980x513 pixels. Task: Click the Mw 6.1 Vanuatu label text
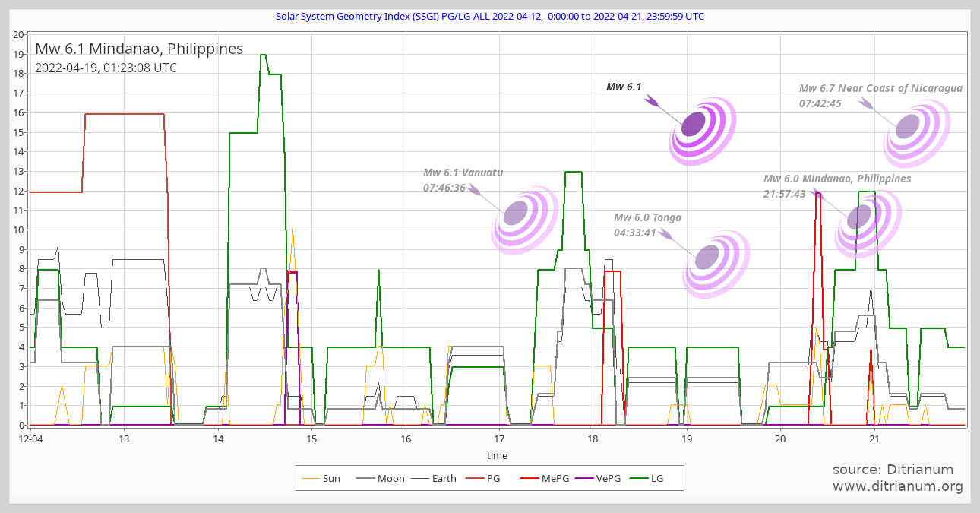pos(463,173)
